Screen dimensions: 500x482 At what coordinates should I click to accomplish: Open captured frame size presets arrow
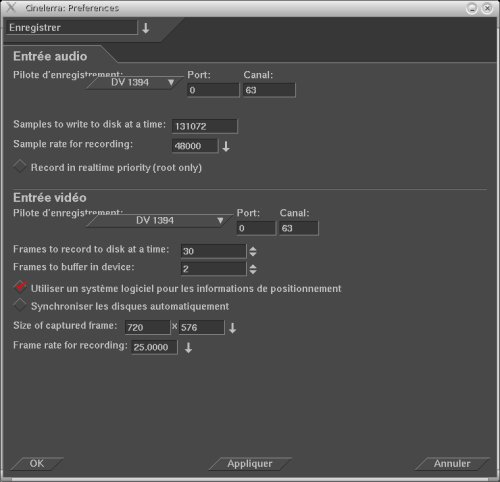pos(233,328)
